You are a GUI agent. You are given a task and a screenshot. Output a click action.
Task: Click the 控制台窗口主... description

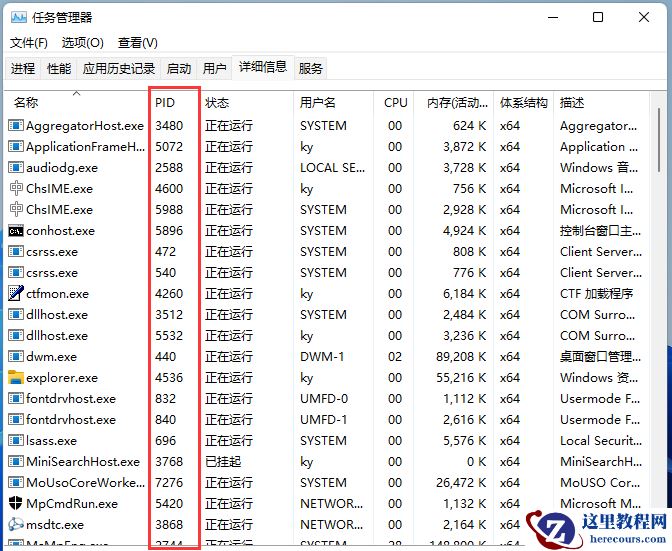point(600,231)
